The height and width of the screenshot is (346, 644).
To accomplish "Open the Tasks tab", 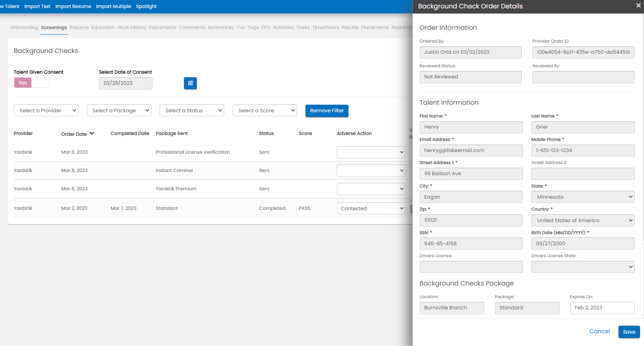I will click(x=303, y=27).
